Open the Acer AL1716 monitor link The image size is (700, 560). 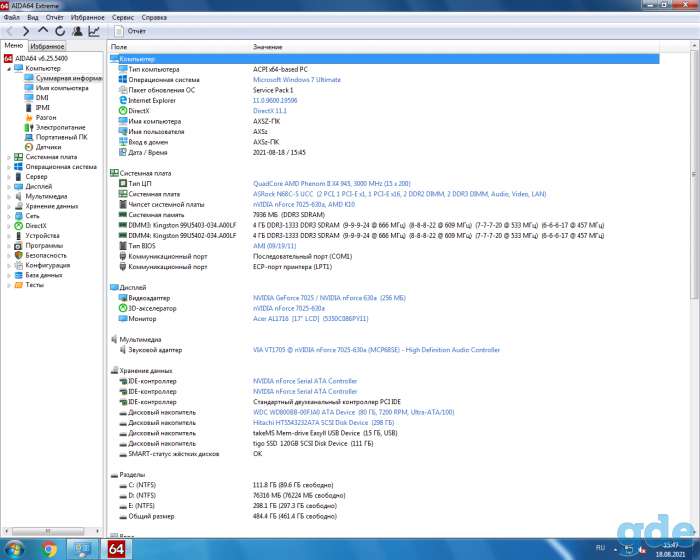pyautogui.click(x=311, y=319)
